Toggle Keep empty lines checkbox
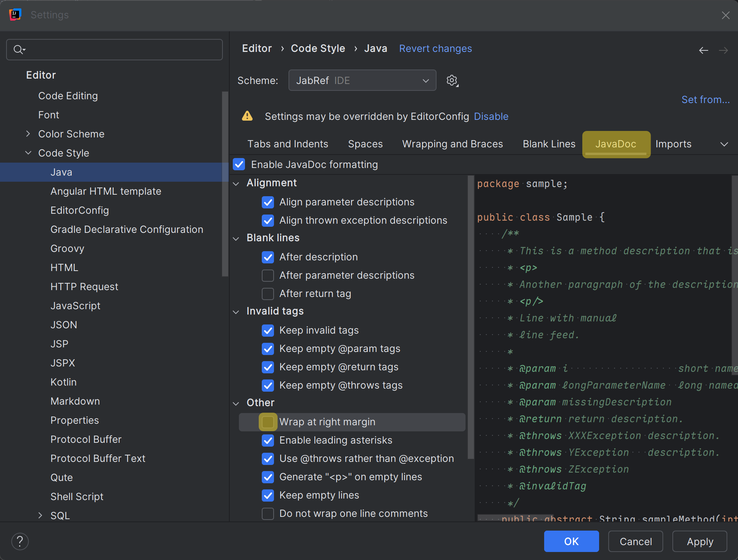Viewport: 738px width, 560px height. (x=268, y=495)
